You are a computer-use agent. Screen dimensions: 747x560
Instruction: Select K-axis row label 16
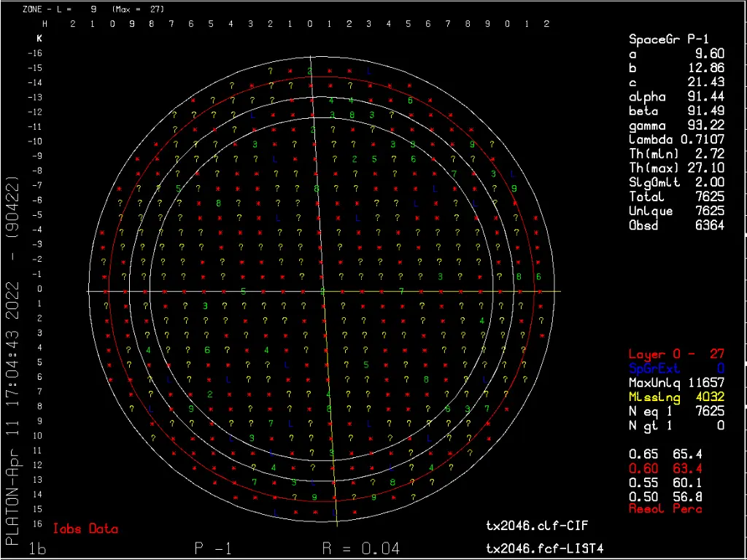(37, 524)
